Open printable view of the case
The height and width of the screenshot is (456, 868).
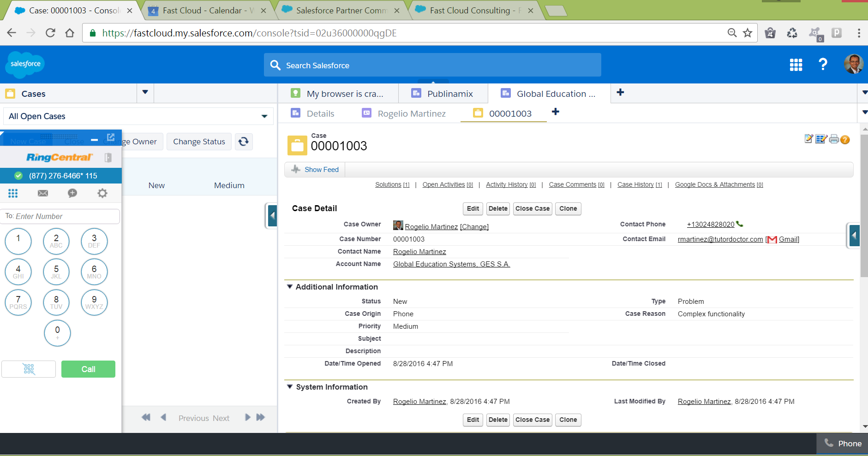pos(834,139)
